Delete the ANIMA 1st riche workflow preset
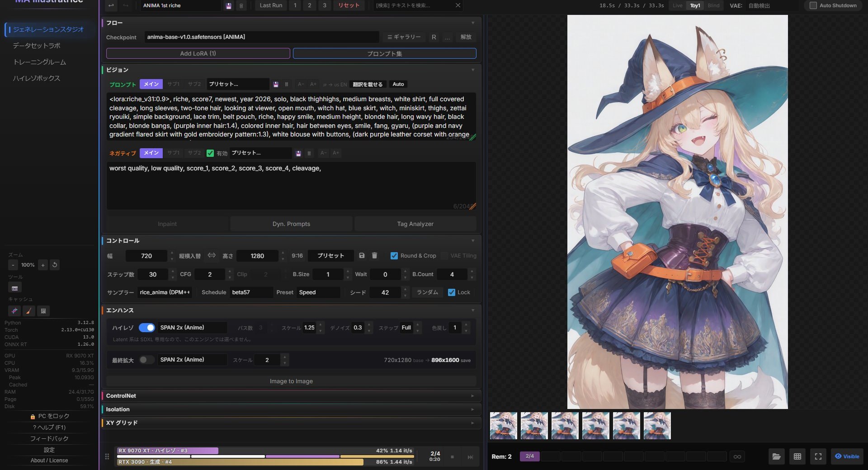The height and width of the screenshot is (470, 868). 241,5
